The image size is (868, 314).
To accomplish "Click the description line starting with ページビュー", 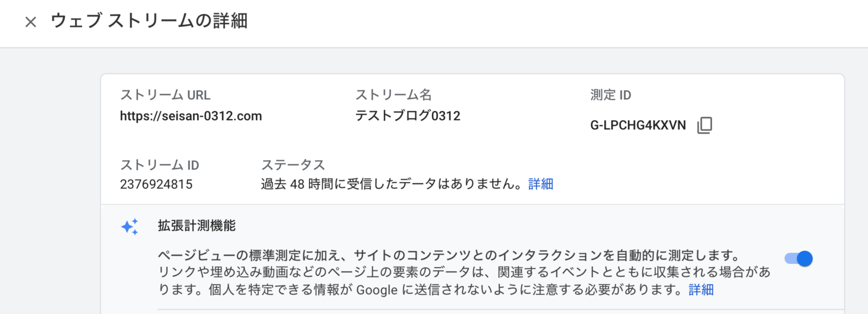I will click(x=449, y=255).
